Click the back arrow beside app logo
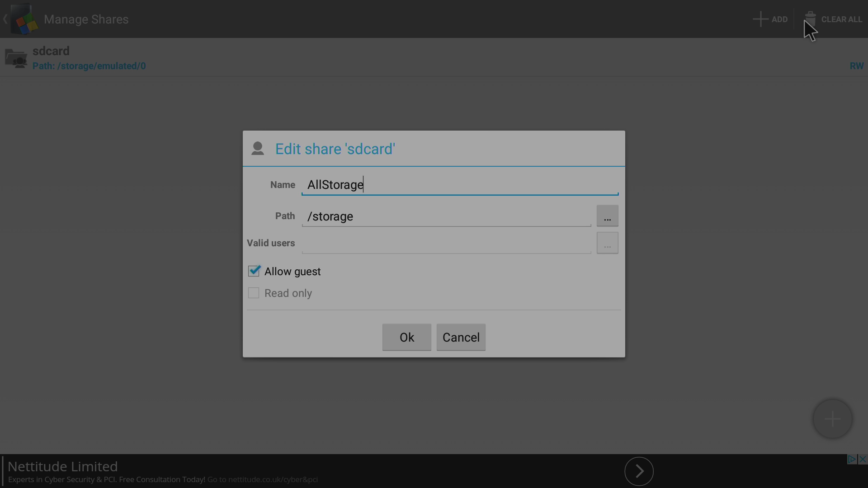Viewport: 868px width, 488px height. point(5,19)
